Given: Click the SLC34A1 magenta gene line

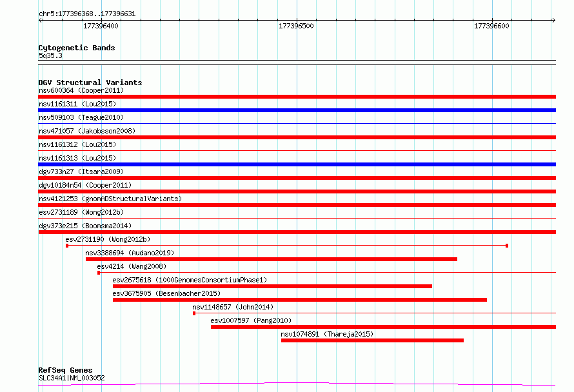Looking at the screenshot, I should point(297,384).
